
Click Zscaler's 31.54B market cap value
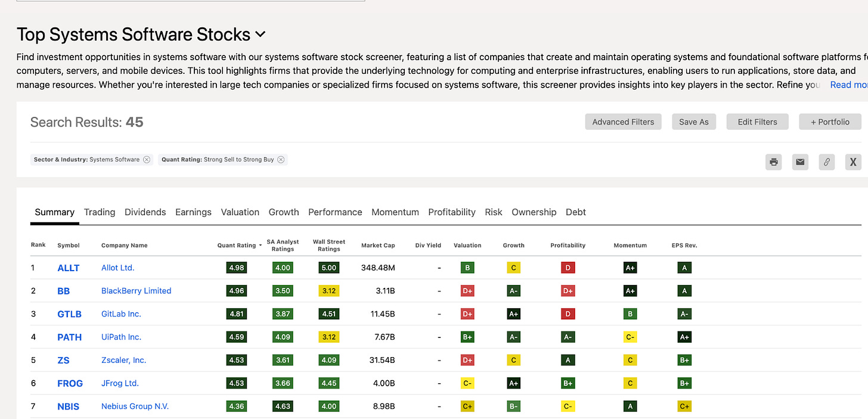coord(382,360)
